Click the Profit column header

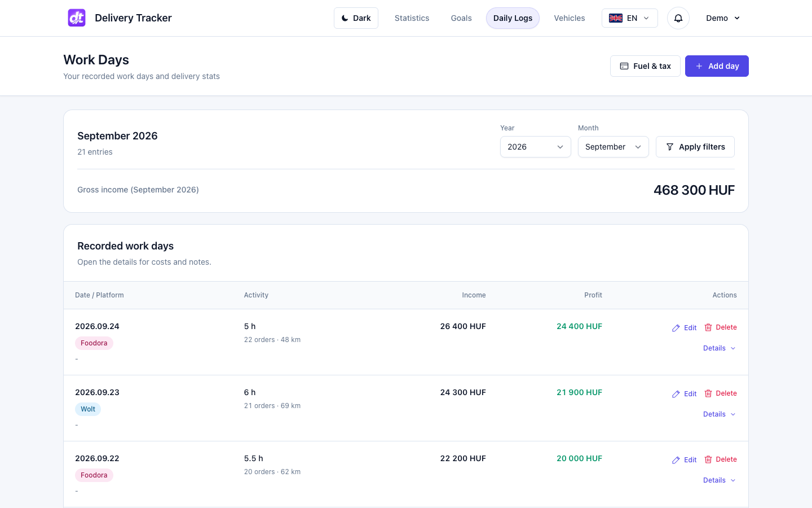(x=593, y=295)
